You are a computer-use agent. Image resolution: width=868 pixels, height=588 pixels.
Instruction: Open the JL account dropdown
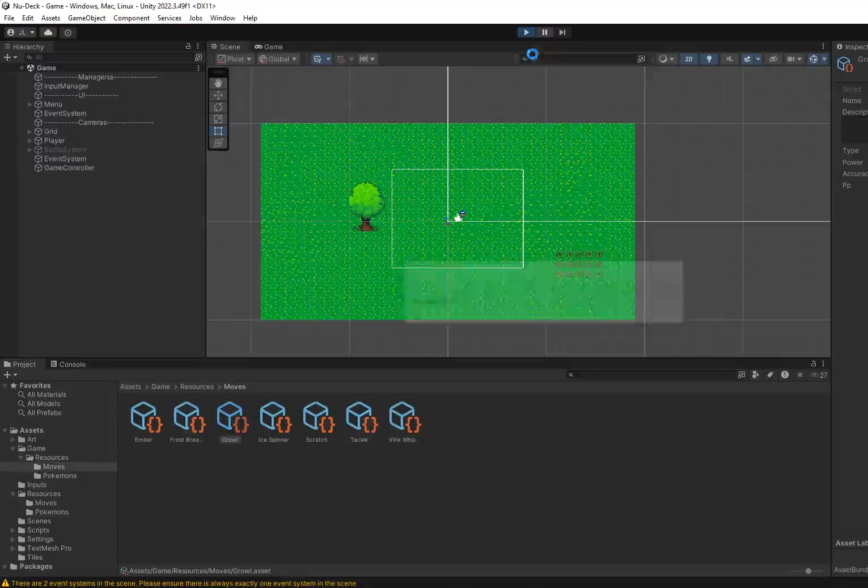(20, 33)
